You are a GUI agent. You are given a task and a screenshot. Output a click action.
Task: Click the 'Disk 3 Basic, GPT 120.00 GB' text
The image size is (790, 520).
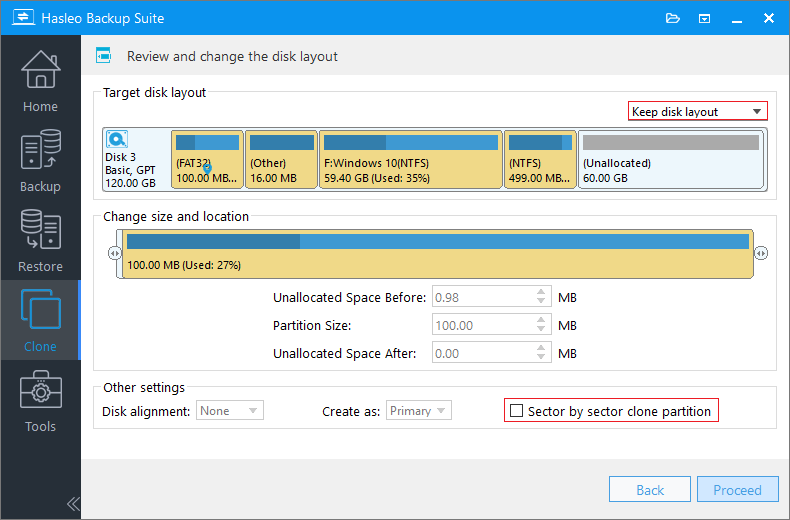click(x=130, y=170)
